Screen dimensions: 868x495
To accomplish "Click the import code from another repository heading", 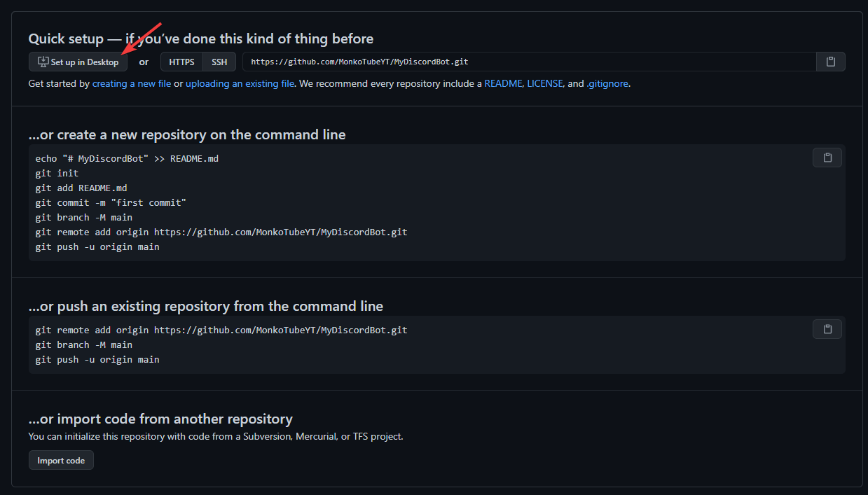I will [160, 419].
